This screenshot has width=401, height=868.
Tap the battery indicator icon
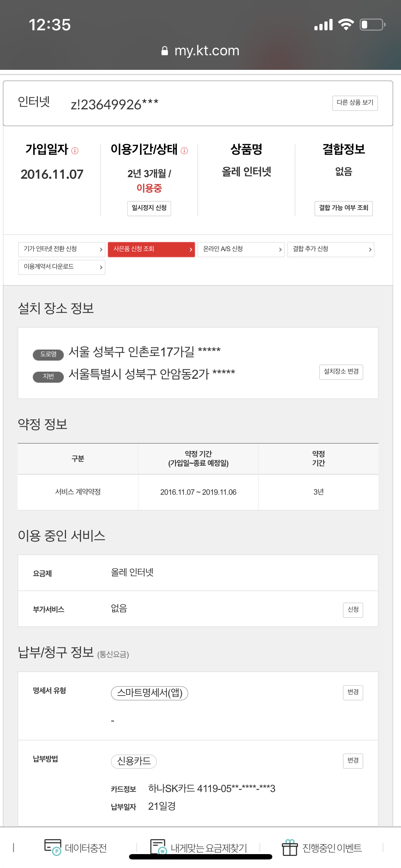[372, 25]
